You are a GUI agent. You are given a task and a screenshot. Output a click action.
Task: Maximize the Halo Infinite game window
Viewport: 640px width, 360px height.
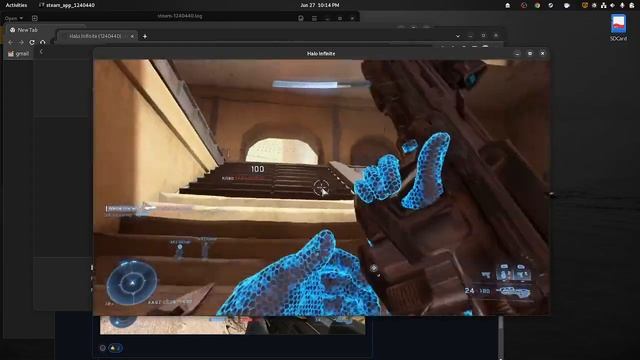pyautogui.click(x=530, y=53)
